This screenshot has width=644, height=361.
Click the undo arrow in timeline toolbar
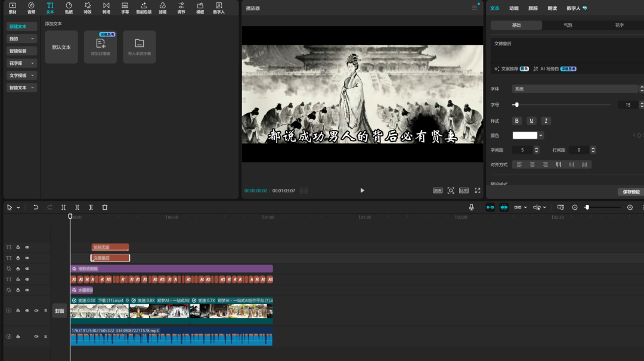(36, 207)
